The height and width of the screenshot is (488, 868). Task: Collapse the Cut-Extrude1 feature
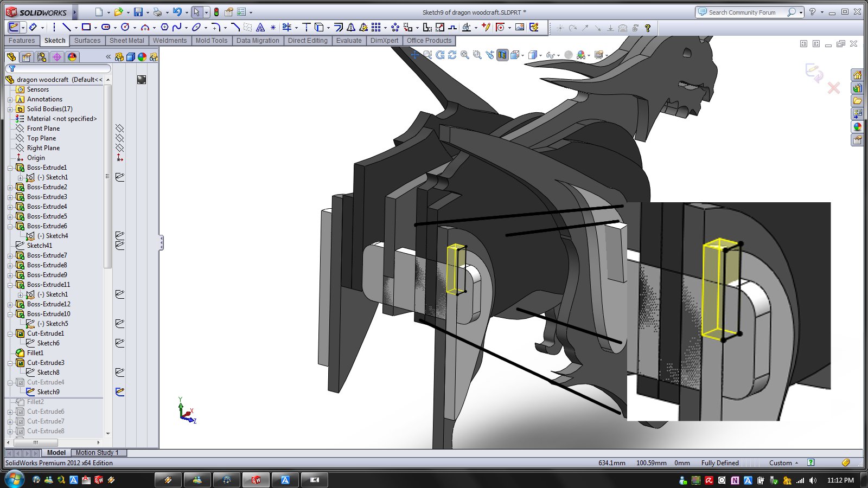click(x=10, y=334)
